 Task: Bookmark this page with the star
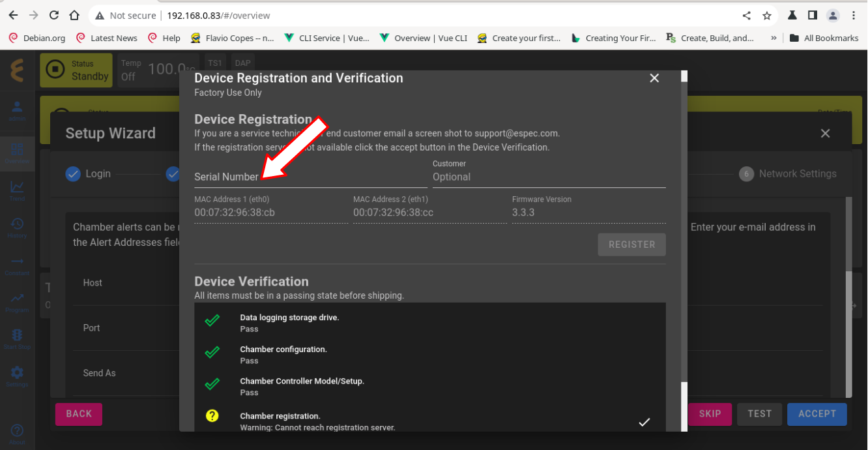767,15
